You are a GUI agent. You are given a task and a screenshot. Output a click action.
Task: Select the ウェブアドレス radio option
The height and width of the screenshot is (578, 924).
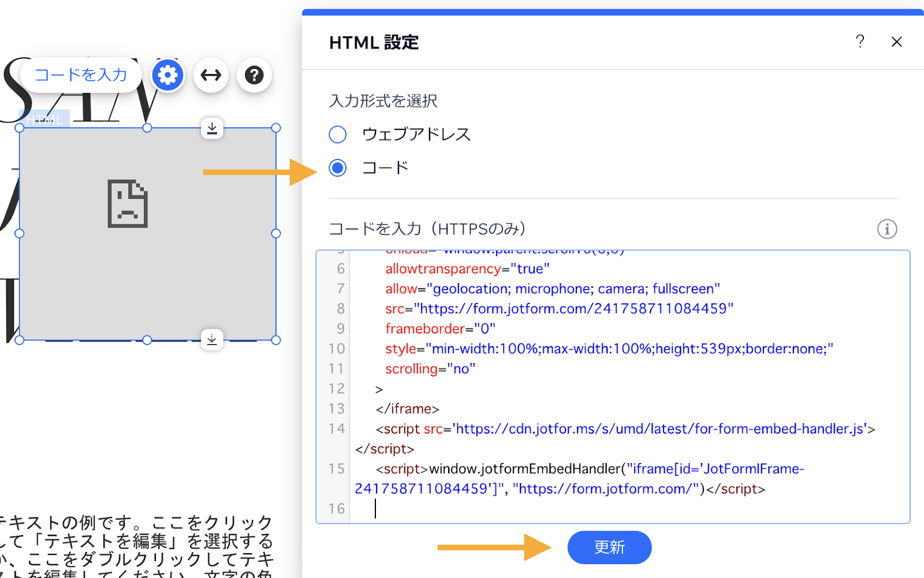pyautogui.click(x=338, y=135)
